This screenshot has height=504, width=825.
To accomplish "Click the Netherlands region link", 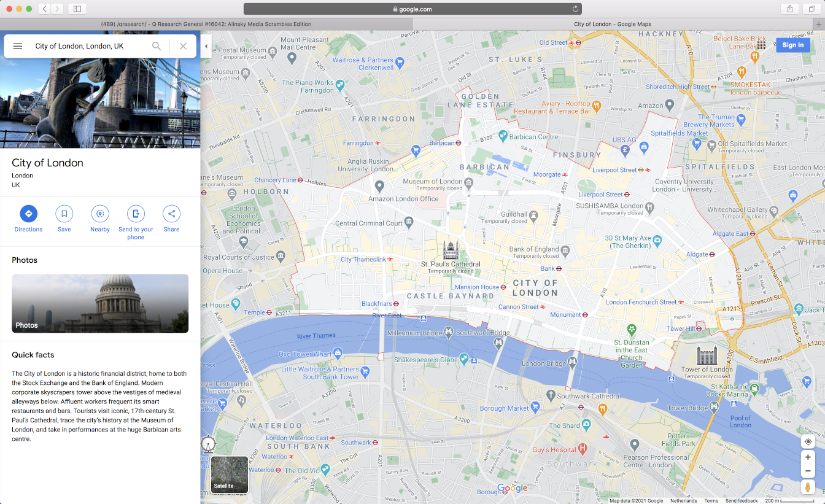I will [x=683, y=500].
